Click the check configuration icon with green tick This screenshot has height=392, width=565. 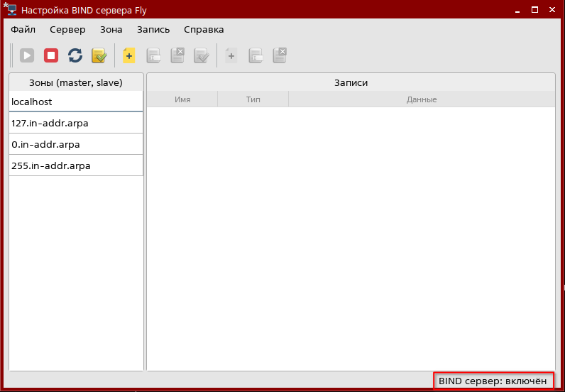coord(99,55)
